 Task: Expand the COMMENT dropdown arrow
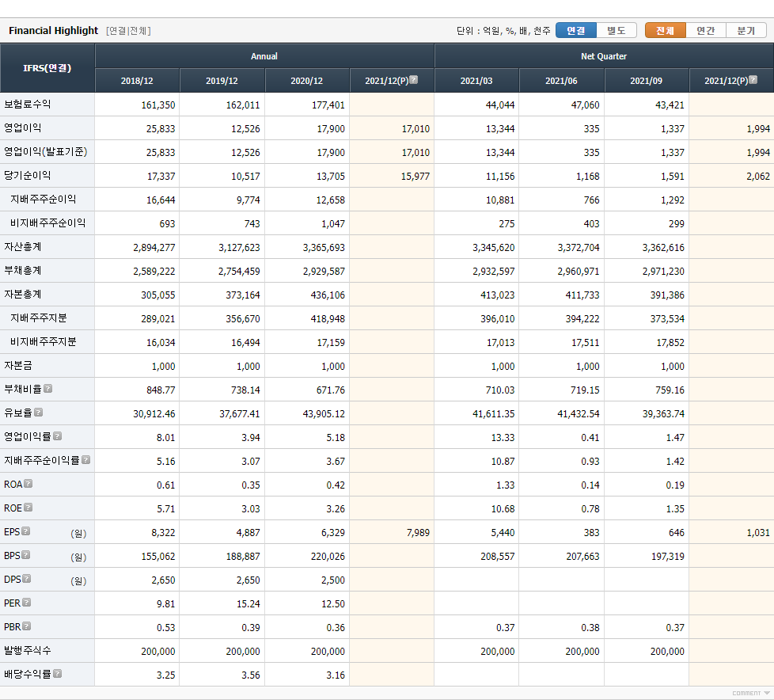coord(767,693)
